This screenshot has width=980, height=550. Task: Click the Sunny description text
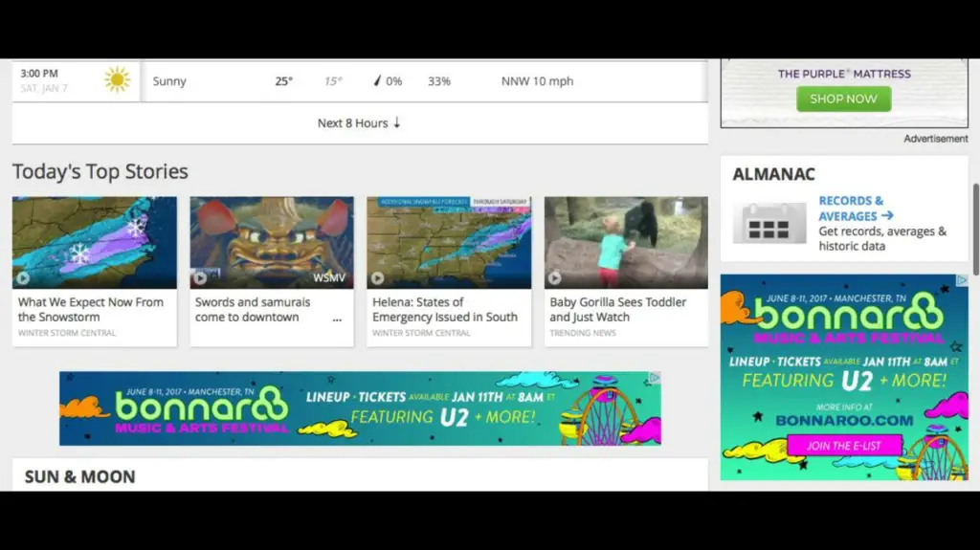[169, 81]
